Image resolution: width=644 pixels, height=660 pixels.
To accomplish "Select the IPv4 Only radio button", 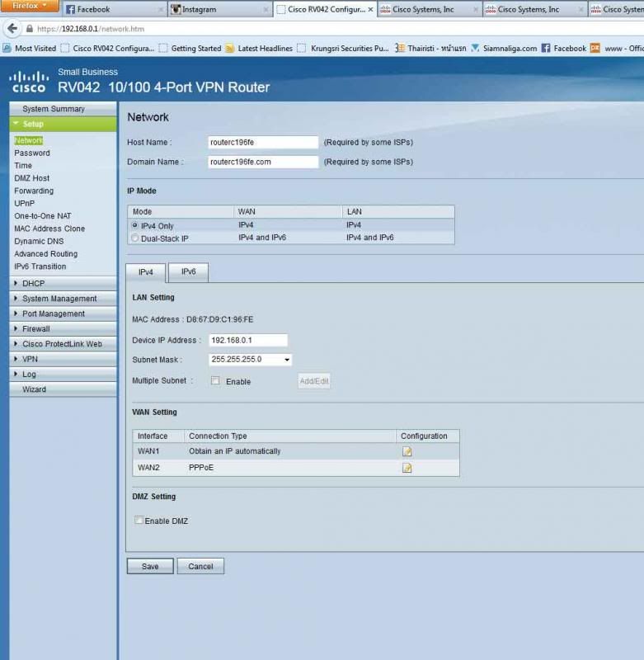I will 135,225.
